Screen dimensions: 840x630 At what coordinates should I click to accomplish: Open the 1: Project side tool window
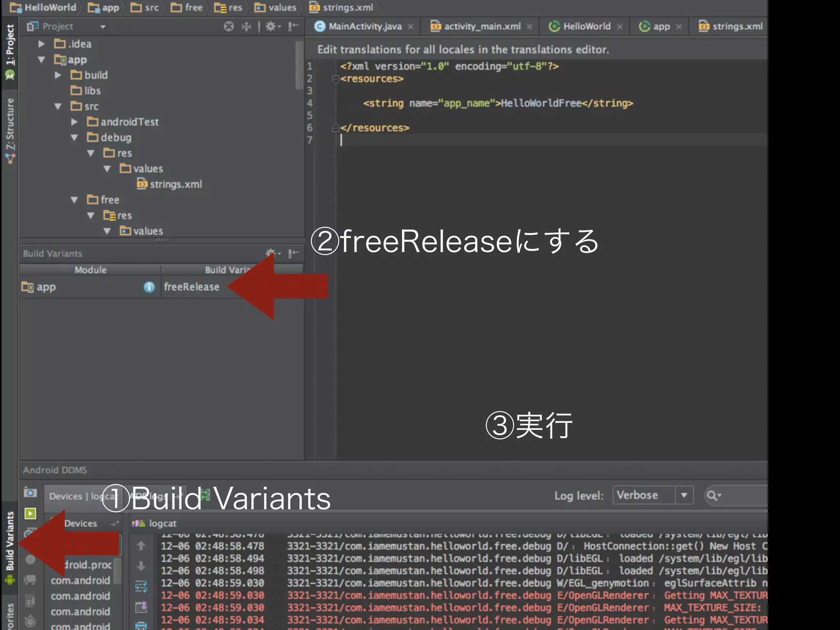10,51
